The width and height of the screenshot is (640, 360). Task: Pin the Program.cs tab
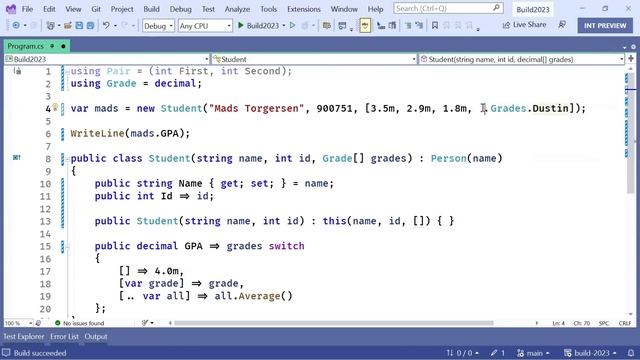pyautogui.click(x=52, y=46)
